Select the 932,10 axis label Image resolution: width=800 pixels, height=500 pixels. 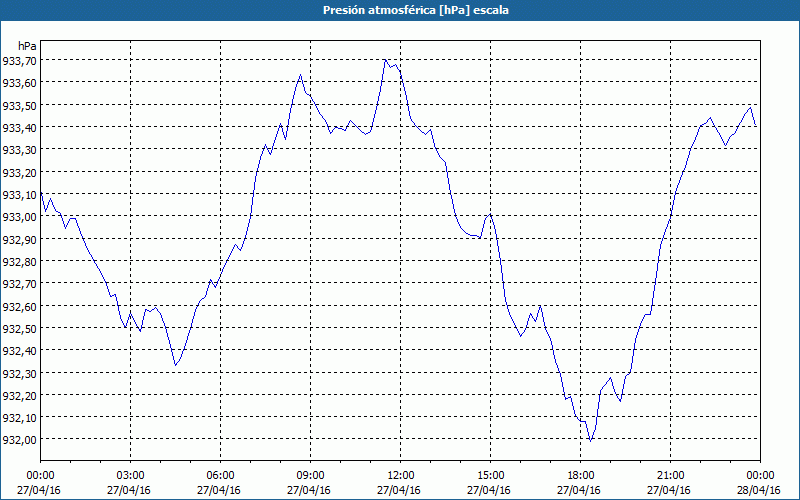19,417
